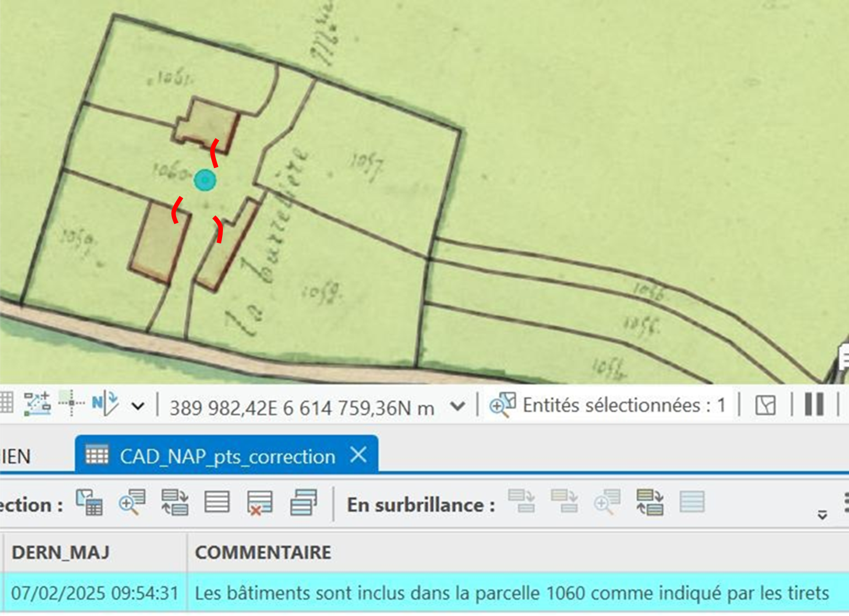Click the Copy selection icon
The height and width of the screenshot is (616, 849).
(303, 502)
